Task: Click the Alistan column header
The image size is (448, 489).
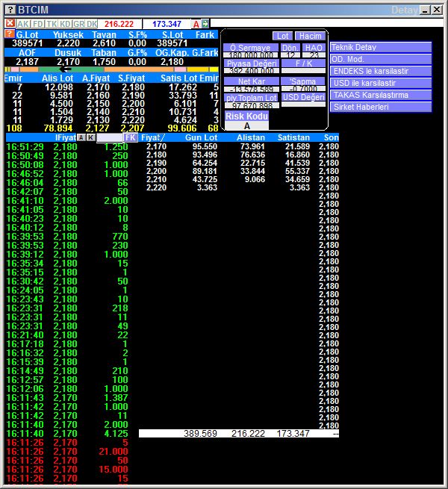Action: click(251, 137)
